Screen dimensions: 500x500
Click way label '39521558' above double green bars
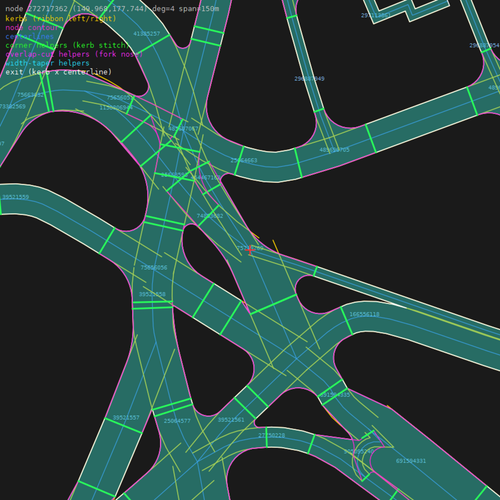(x=152, y=294)
